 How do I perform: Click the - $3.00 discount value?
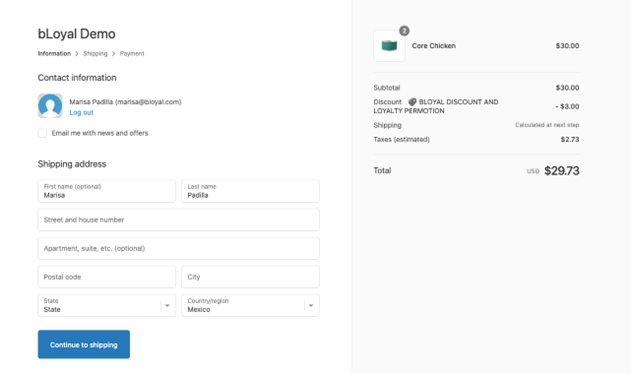pos(567,107)
